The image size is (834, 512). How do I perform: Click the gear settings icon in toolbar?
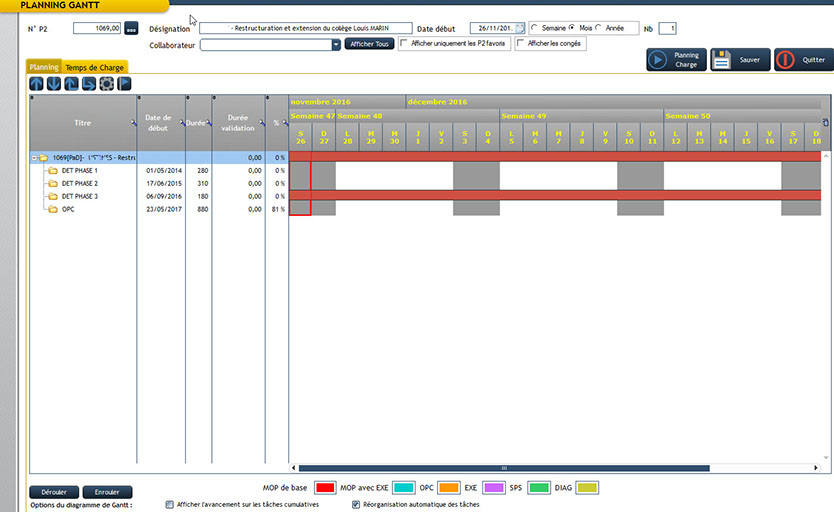coord(106,83)
